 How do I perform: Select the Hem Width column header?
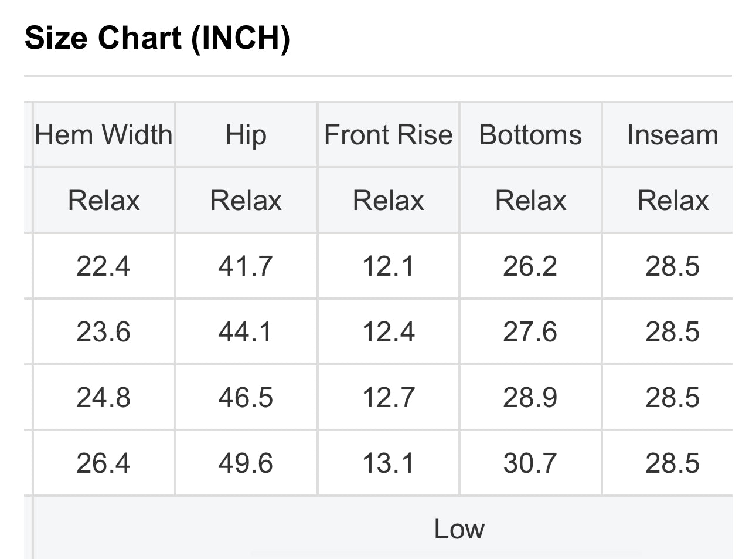click(x=104, y=135)
